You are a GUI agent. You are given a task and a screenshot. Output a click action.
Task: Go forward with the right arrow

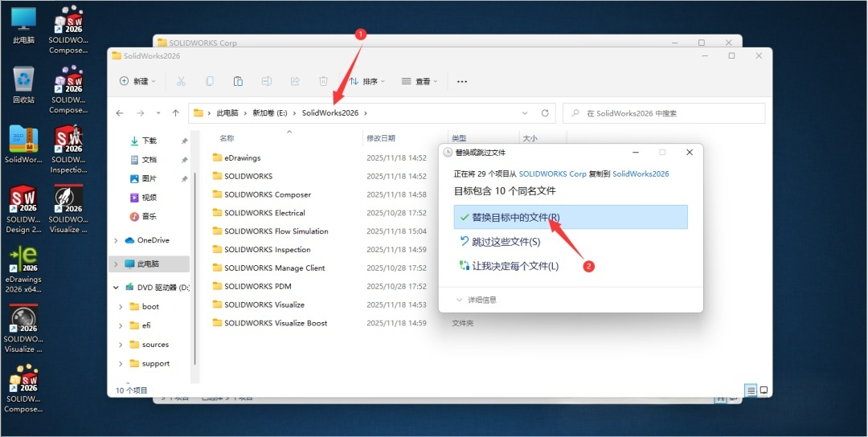[x=141, y=112]
